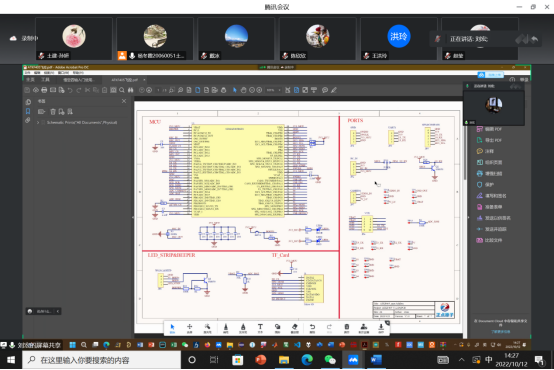The height and width of the screenshot is (370, 554).
Task: Open 注释 comment tool
Action: 485,151
